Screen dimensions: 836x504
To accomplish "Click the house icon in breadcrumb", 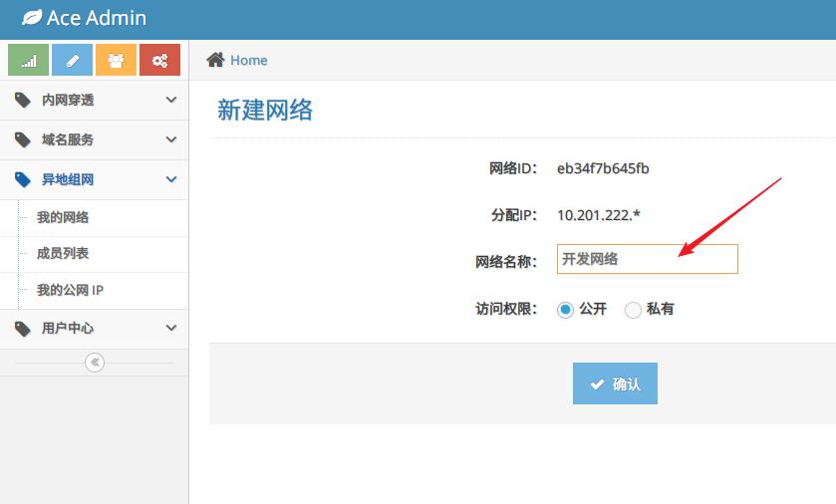I will 215,60.
